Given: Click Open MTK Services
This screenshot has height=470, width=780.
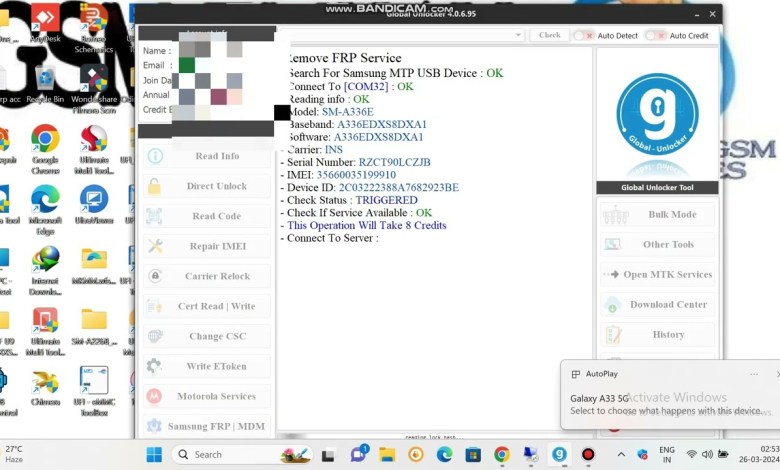Looking at the screenshot, I should 657,275.
